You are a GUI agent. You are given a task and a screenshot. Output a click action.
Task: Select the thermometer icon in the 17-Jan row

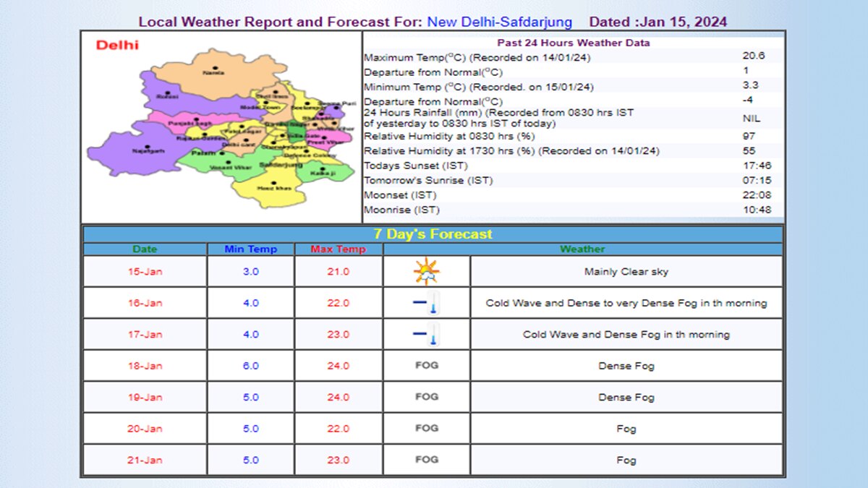426,334
